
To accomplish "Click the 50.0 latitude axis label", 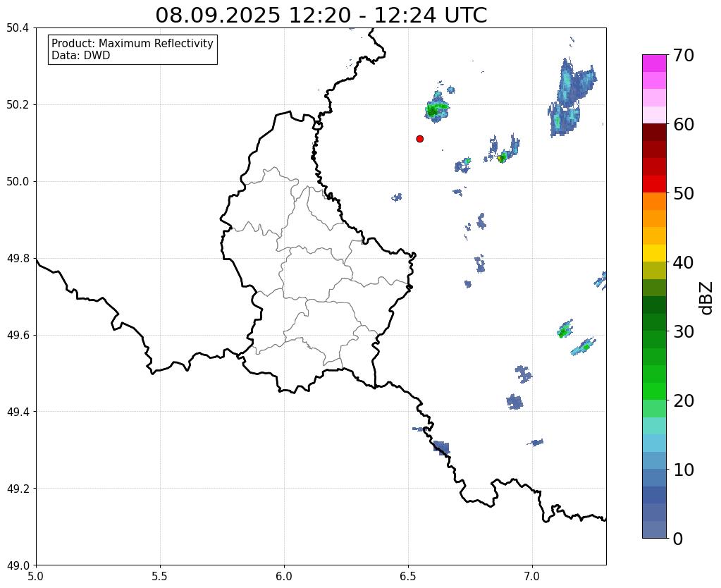I will tap(18, 181).
